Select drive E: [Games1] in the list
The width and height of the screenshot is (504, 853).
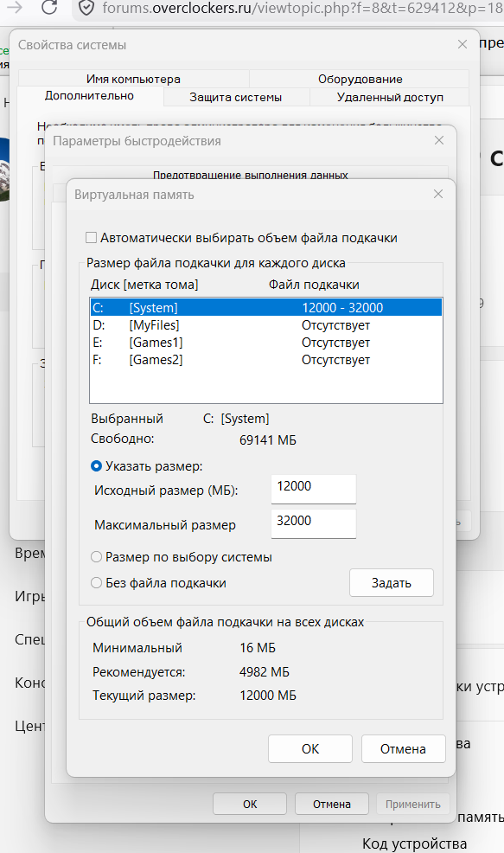click(216, 342)
